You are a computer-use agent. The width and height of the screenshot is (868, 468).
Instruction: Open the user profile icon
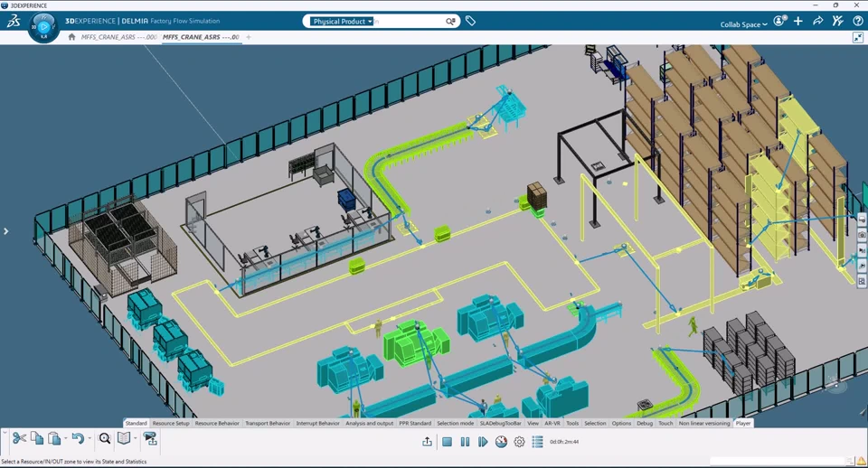pyautogui.click(x=780, y=21)
